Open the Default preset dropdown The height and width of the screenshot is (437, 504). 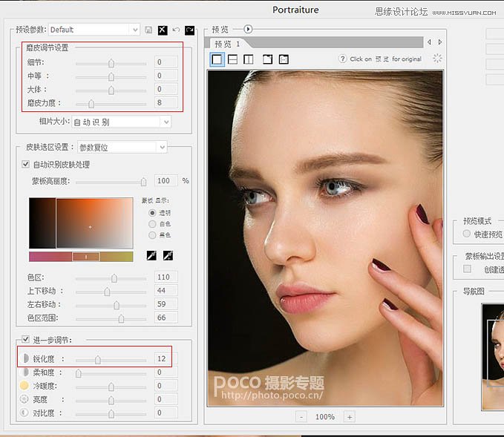click(x=94, y=30)
